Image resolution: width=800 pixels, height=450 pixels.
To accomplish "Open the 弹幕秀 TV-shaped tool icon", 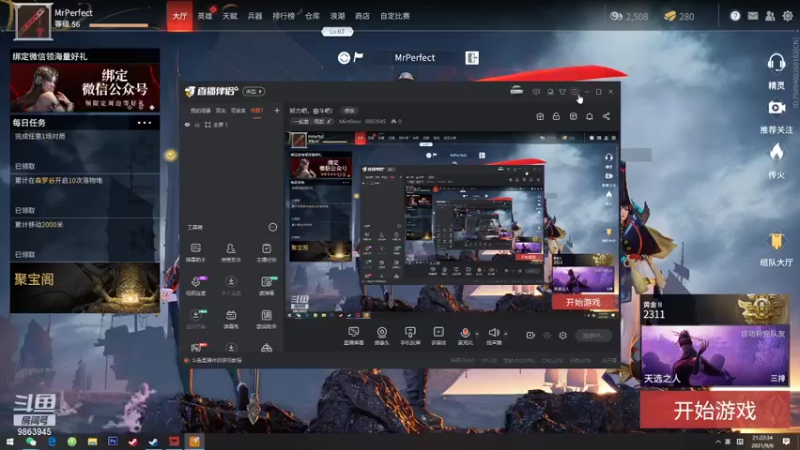I will pyautogui.click(x=231, y=319).
